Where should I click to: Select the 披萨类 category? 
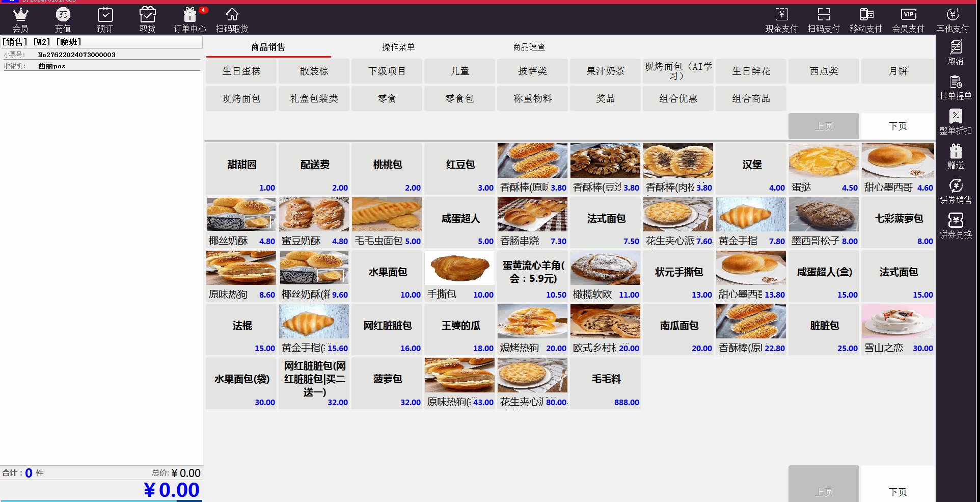533,71
